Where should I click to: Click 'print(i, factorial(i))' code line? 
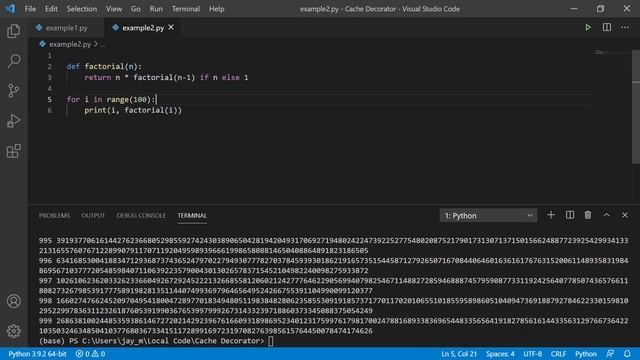tap(133, 110)
